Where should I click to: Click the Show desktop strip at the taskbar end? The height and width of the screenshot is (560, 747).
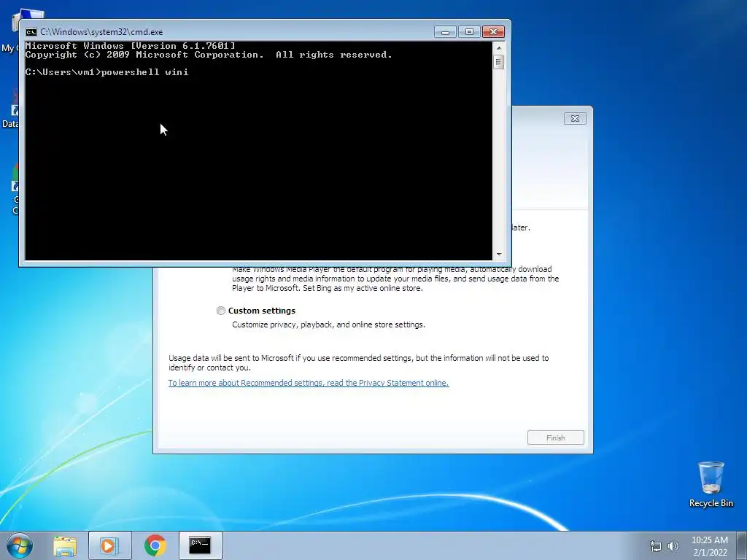pos(742,545)
